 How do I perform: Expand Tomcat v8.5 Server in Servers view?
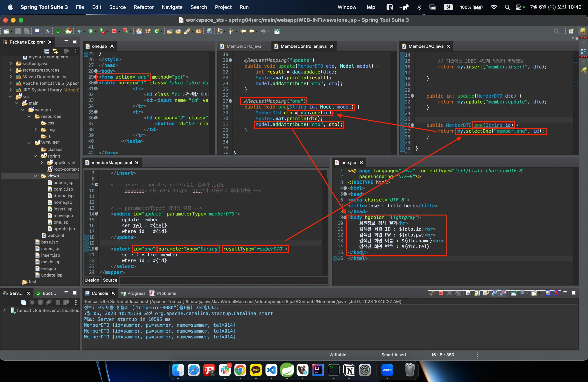coord(4,310)
